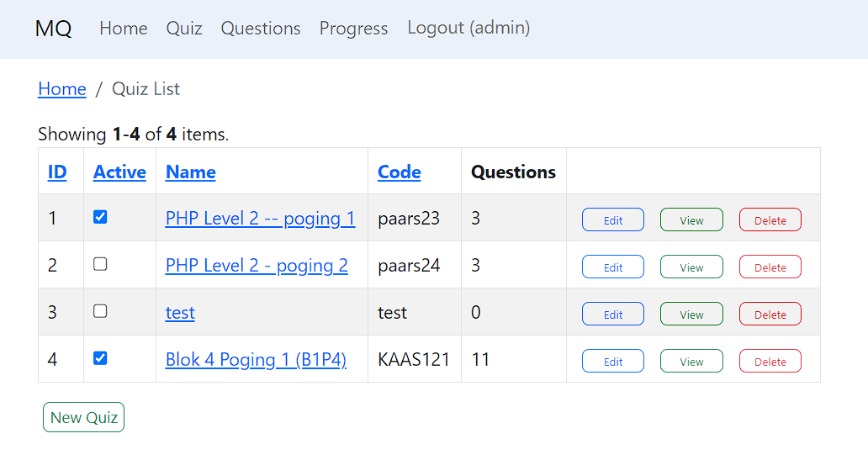This screenshot has width=868, height=460.
Task: Delete the KAAS121 quiz
Action: click(770, 362)
